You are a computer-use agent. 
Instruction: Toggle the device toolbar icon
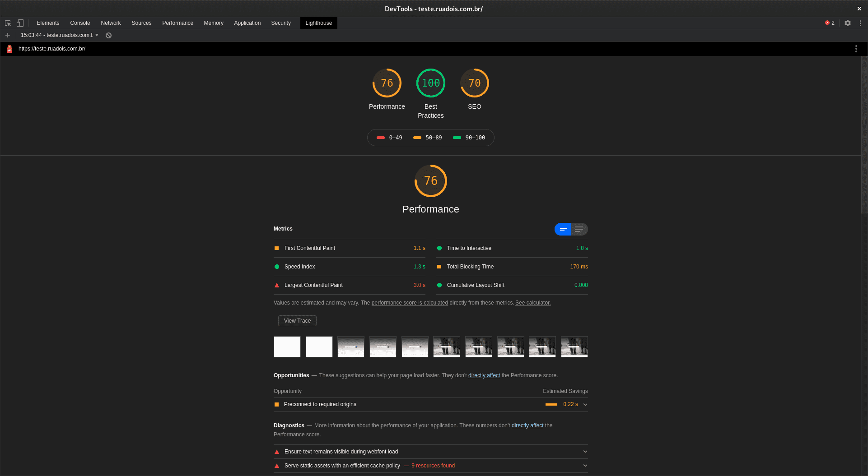[20, 23]
